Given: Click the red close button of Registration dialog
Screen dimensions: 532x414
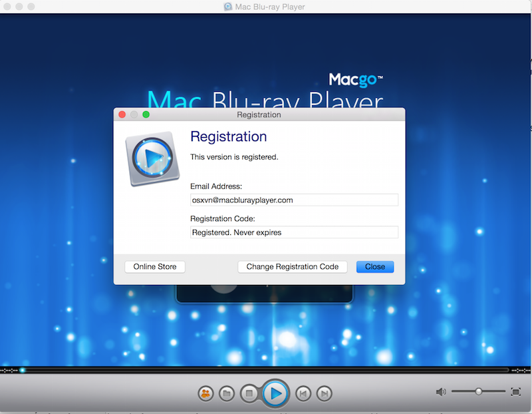Looking at the screenshot, I should pos(122,114).
